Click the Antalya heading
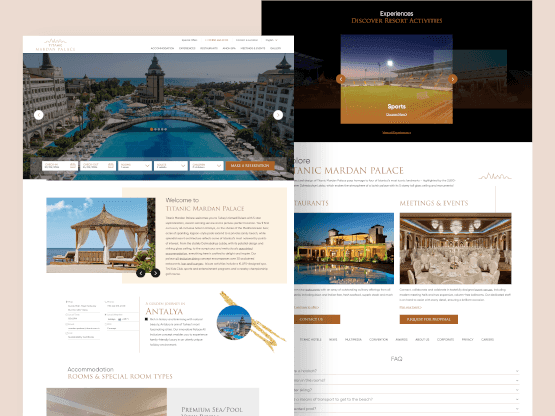Image resolution: width=555 pixels, height=416 pixels. [164, 312]
